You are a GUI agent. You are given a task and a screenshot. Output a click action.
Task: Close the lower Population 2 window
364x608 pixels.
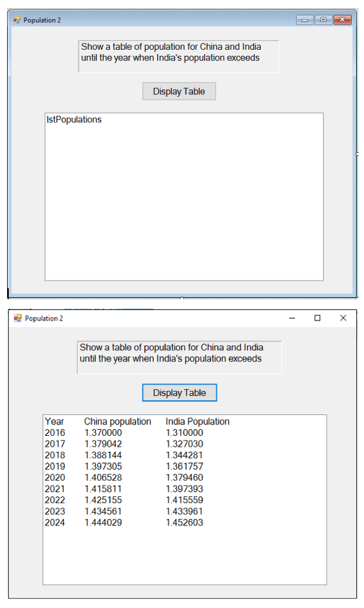tap(343, 318)
